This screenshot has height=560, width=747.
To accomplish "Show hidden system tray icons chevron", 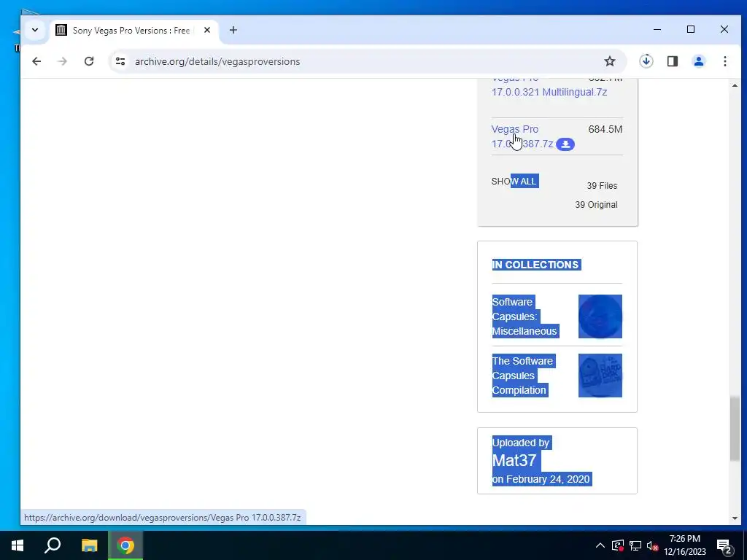I will (600, 545).
